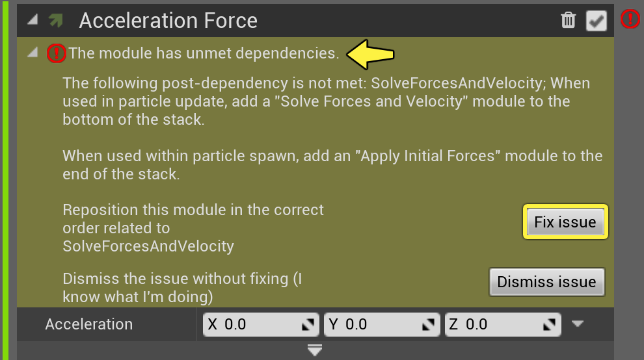Click the Acceleration parameter label
644x360 pixels.
(x=89, y=324)
